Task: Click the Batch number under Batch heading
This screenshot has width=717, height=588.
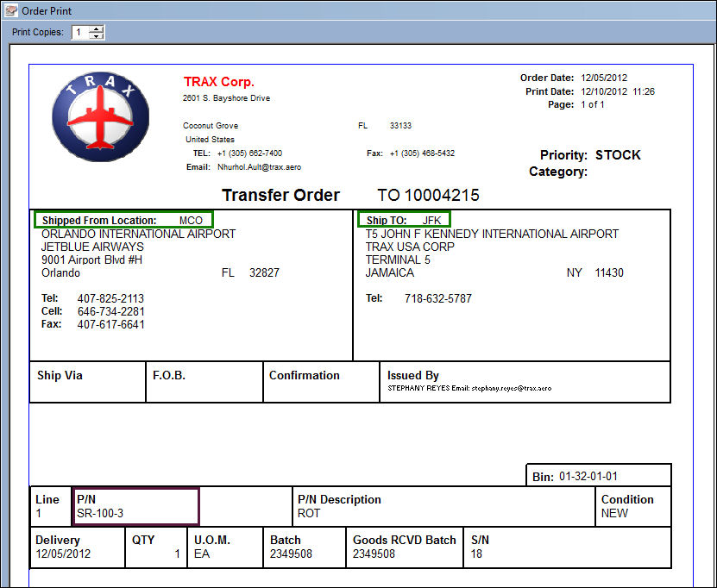Action: 291,554
